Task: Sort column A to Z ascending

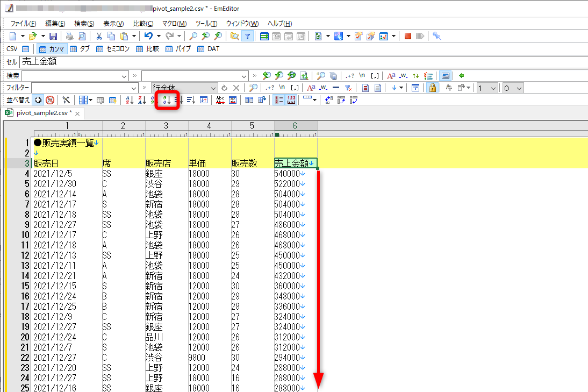Action: [x=130, y=100]
